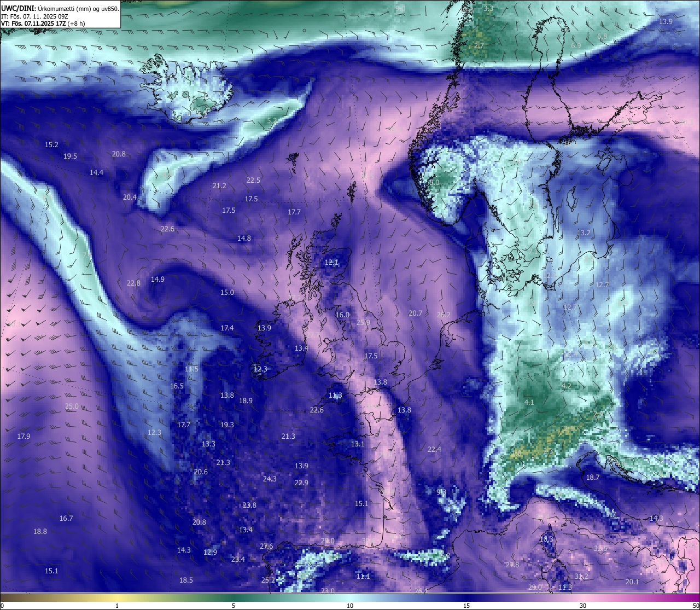Click the 25.2 value label
Viewport: 700px width, 610px height.
pyautogui.click(x=268, y=580)
